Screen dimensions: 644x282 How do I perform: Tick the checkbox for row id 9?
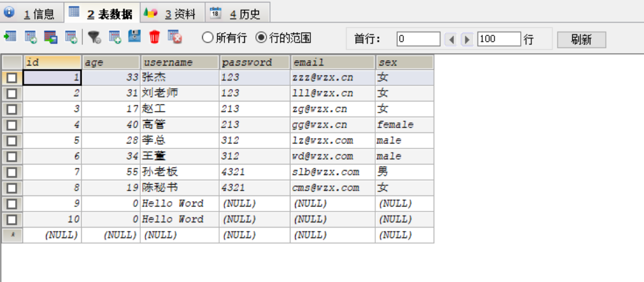coord(12,204)
